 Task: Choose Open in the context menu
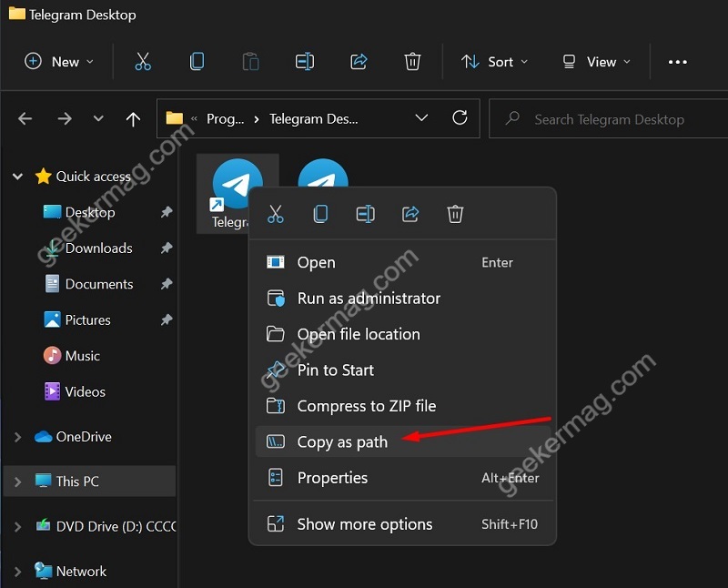403,262
